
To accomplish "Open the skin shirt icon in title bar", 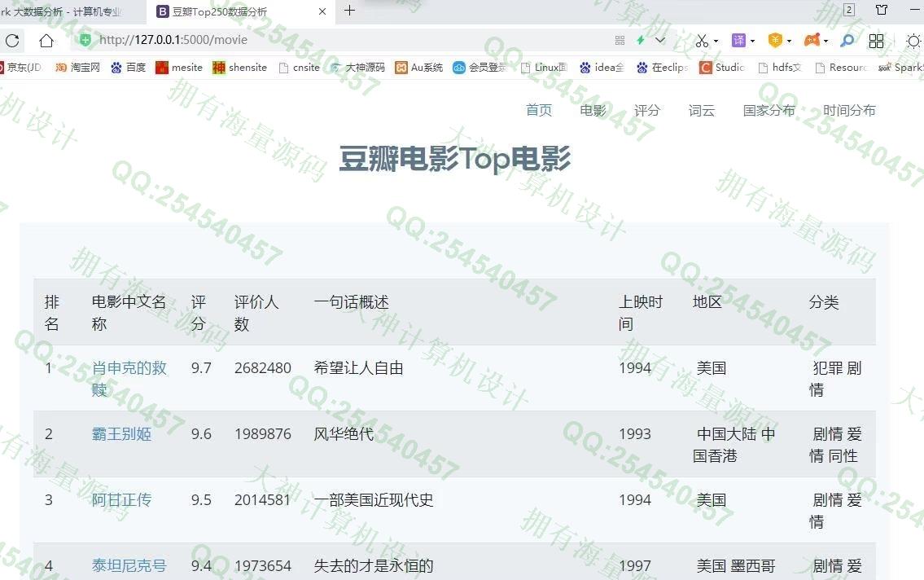I will pos(882,10).
